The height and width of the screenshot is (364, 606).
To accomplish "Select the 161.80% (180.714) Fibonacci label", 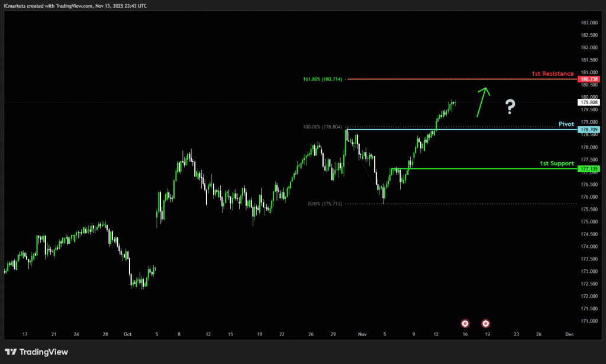I will 323,79.
